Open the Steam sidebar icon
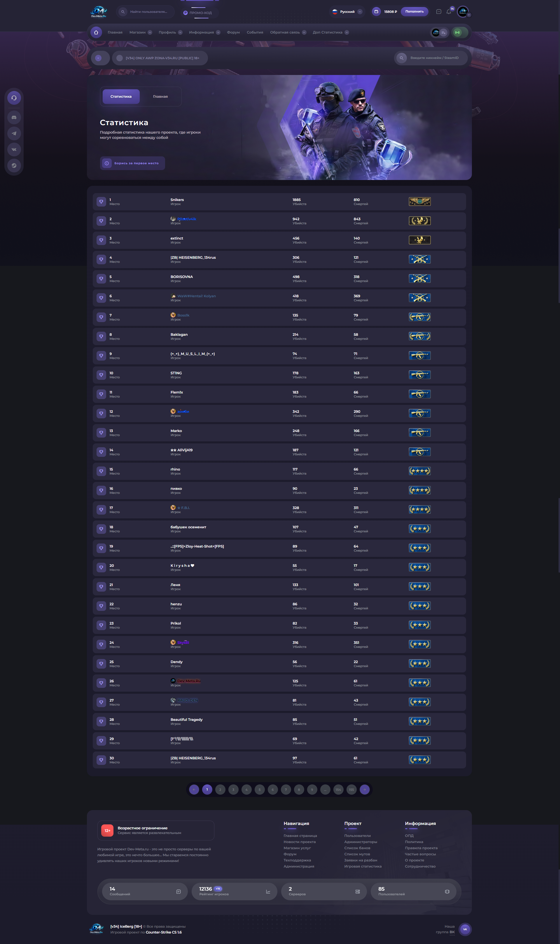560x944 pixels. [x=14, y=166]
